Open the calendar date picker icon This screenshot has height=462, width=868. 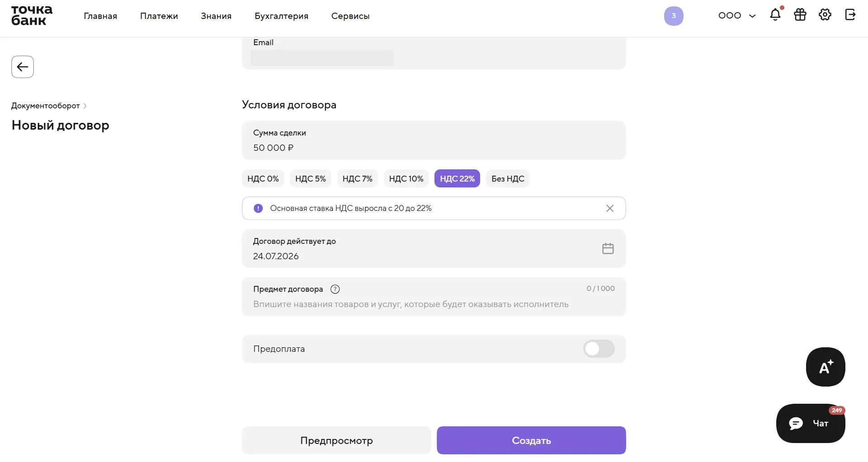(x=608, y=248)
